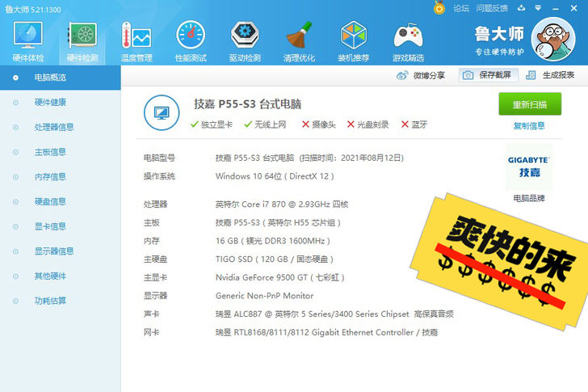This screenshot has height=392, width=588.
Task: Click the gold medal icon in title bar
Action: (x=439, y=8)
